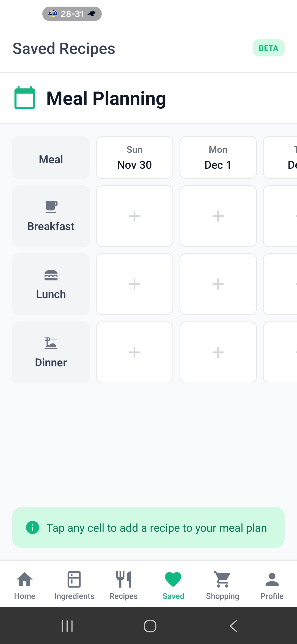Image resolution: width=297 pixels, height=644 pixels.
Task: Open Android recent apps button
Action: (x=67, y=626)
